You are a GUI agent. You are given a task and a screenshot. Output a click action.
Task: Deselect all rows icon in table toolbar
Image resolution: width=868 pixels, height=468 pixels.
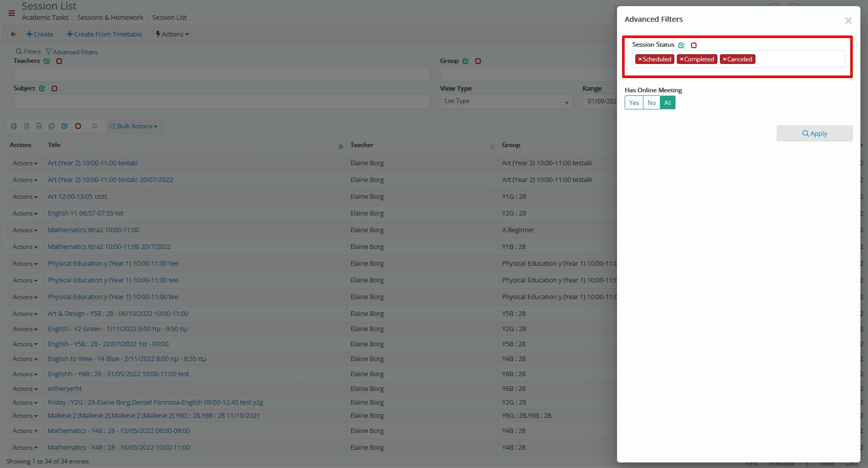[x=78, y=126]
